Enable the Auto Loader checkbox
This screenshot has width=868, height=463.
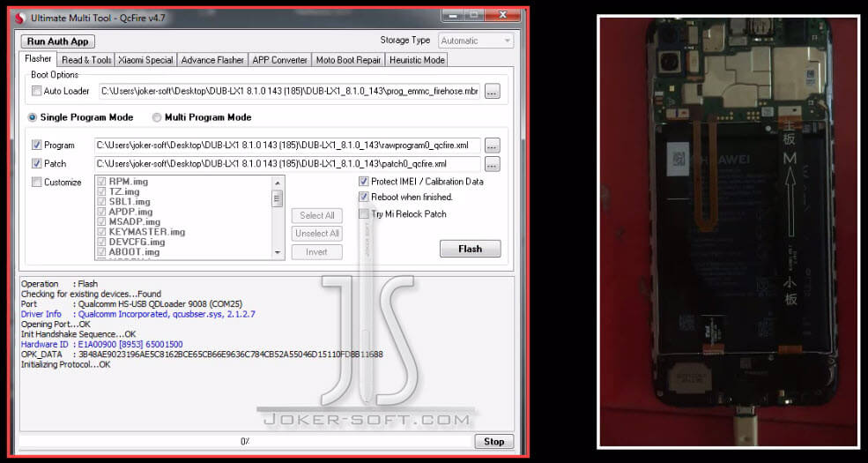[x=36, y=91]
